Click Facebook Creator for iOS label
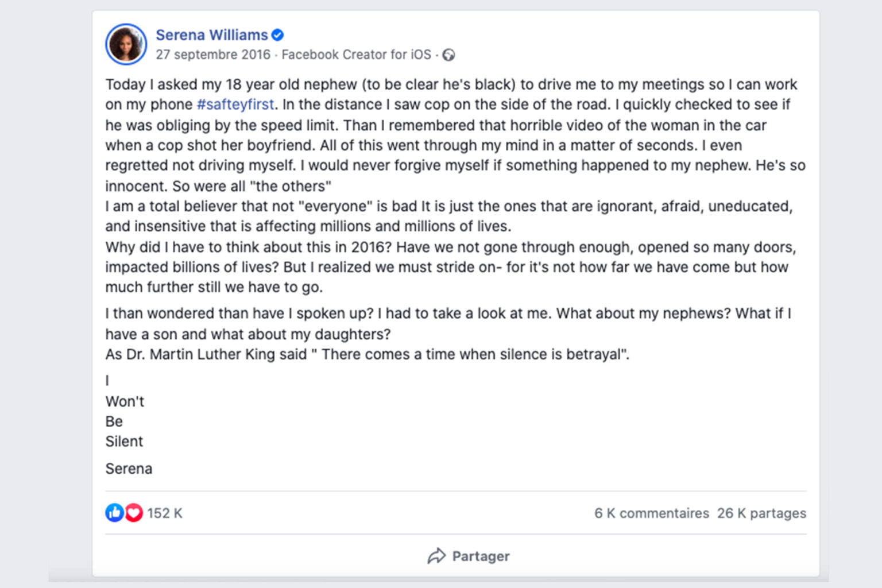Image resolution: width=882 pixels, height=588 pixels. point(356,55)
